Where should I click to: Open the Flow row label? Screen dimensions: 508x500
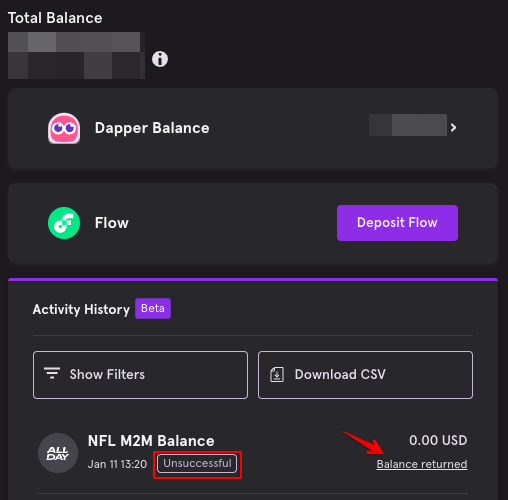112,223
